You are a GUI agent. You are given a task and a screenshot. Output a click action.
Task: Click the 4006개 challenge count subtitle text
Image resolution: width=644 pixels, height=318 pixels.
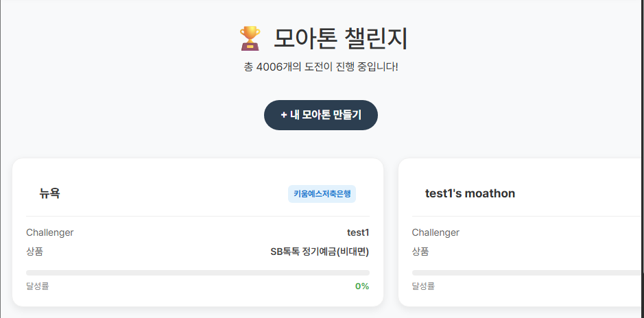321,67
